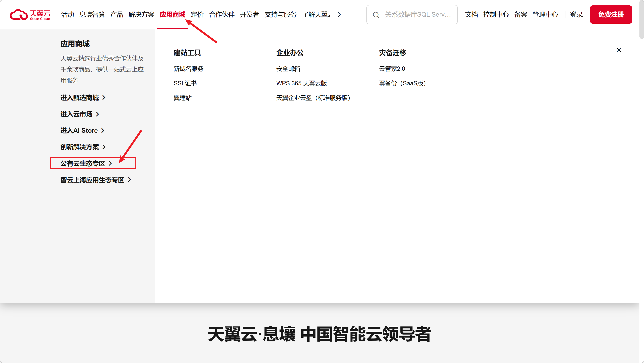Open 翼备份（SaaS版）link
The width and height of the screenshot is (644, 363).
[402, 83]
